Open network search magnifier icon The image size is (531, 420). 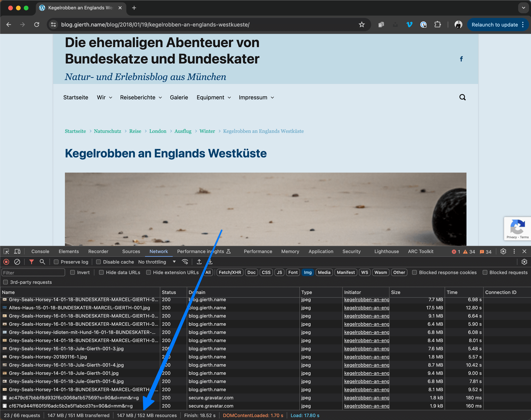(42, 262)
